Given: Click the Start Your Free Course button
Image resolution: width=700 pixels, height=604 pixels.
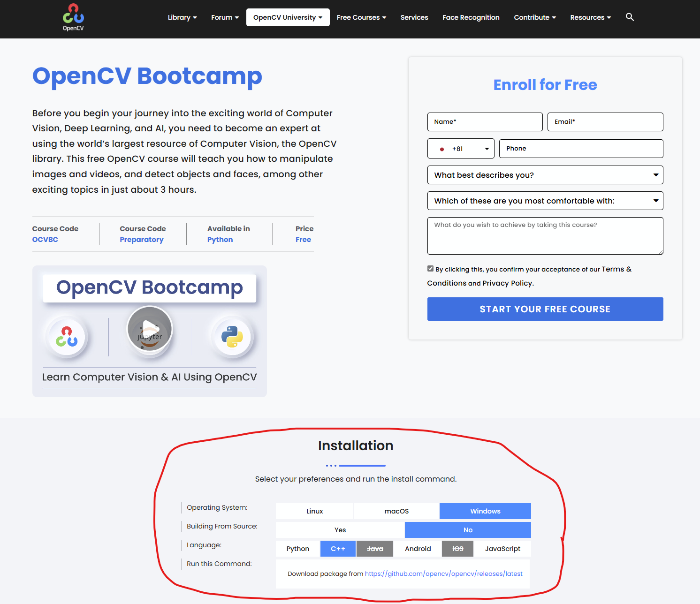Looking at the screenshot, I should [545, 309].
